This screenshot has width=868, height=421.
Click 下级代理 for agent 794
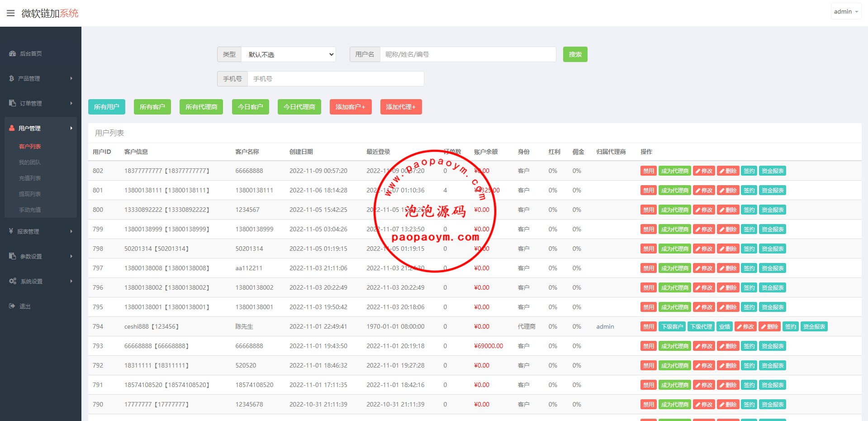point(701,326)
